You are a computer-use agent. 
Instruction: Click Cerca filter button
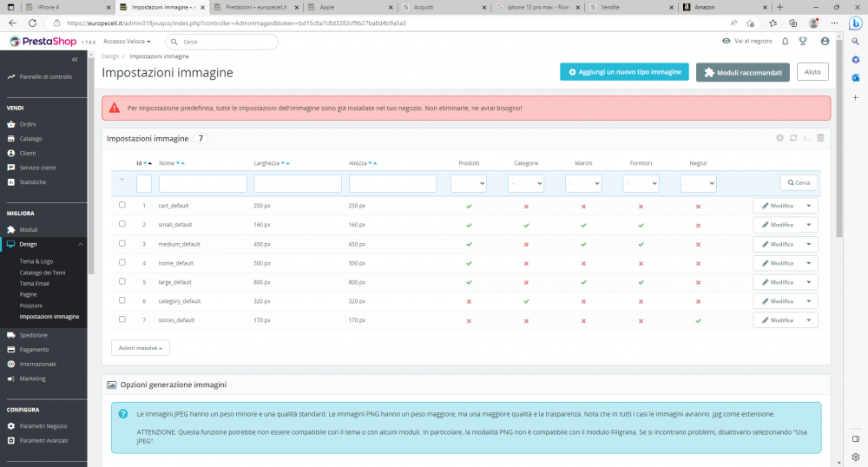[x=799, y=182]
